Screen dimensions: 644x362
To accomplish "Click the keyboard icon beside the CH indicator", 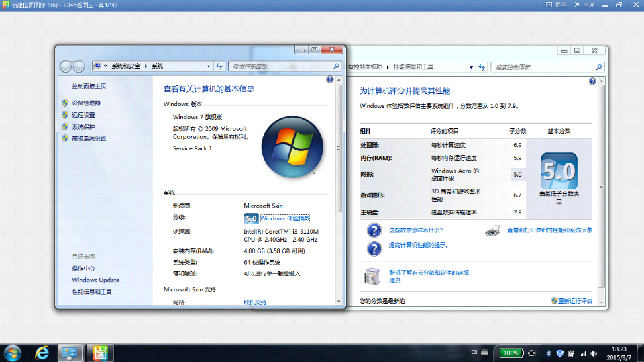I will [484, 353].
